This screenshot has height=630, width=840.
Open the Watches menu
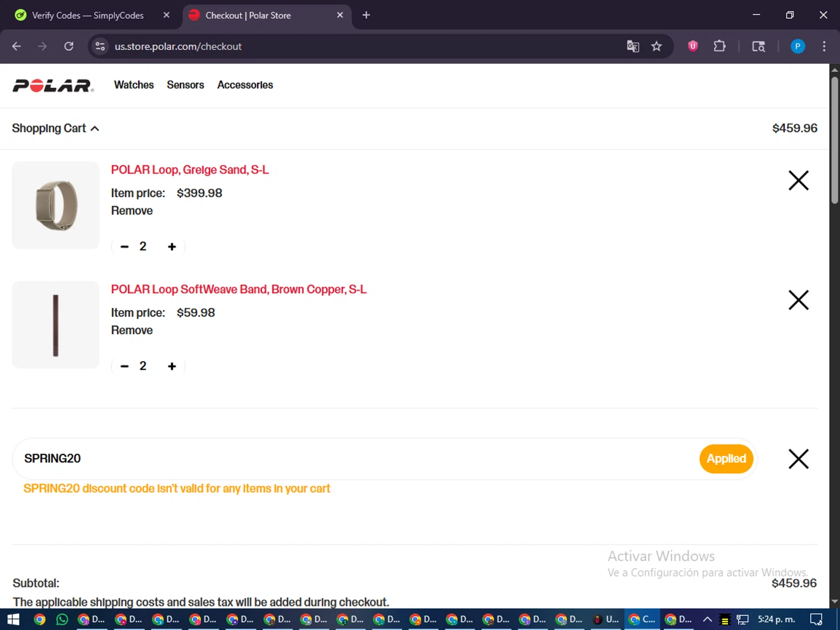pos(134,85)
